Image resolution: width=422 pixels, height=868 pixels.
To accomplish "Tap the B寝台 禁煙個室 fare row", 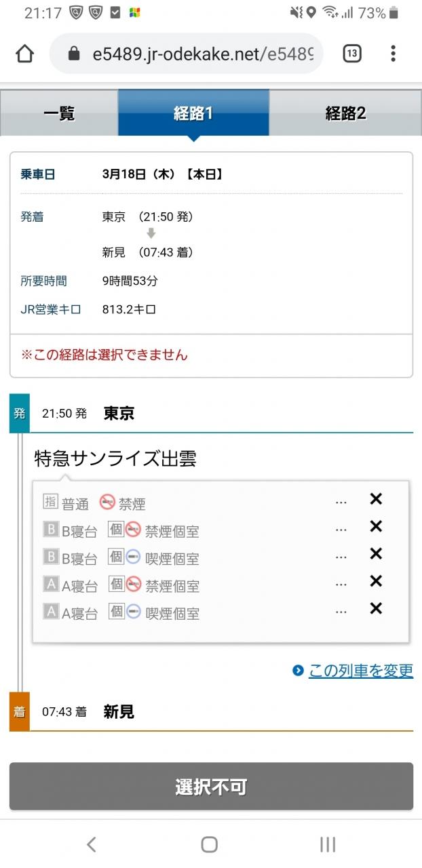I will coord(220,530).
